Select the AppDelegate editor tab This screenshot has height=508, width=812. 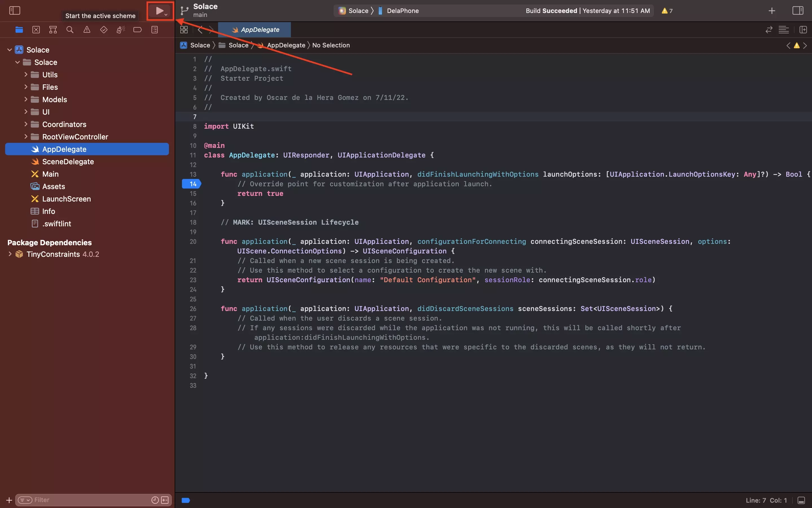point(254,30)
